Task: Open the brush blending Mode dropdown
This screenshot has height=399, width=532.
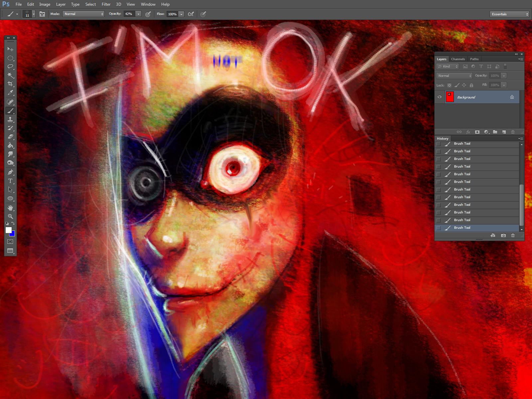Action: coord(83,14)
